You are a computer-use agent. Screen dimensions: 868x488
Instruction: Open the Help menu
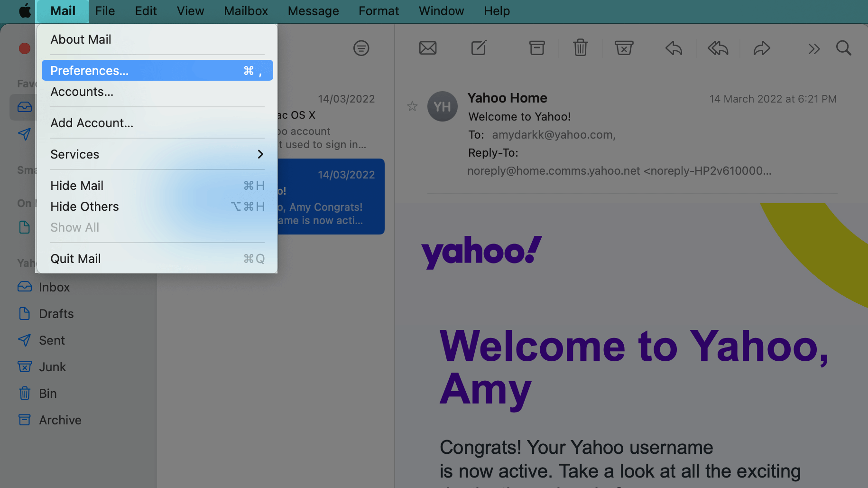(x=497, y=11)
